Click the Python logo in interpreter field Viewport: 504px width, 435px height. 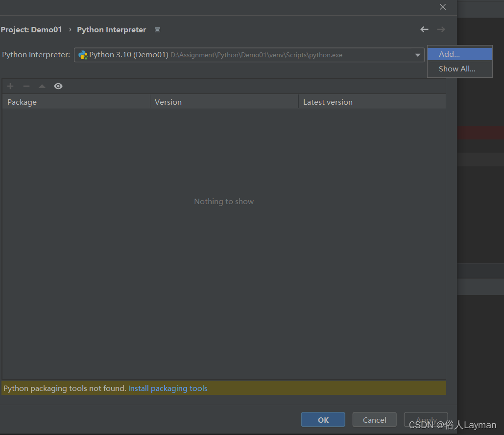[x=83, y=55]
